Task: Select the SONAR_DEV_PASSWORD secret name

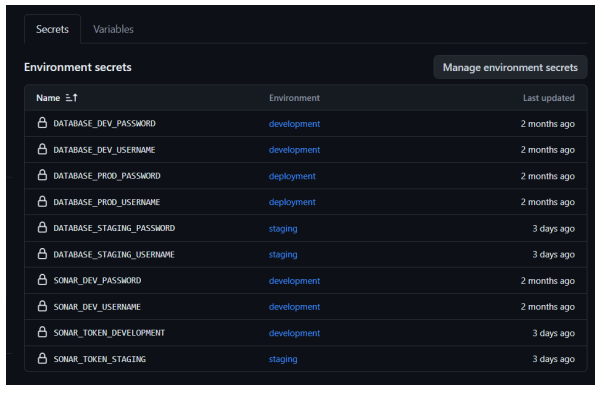Action: click(x=97, y=281)
